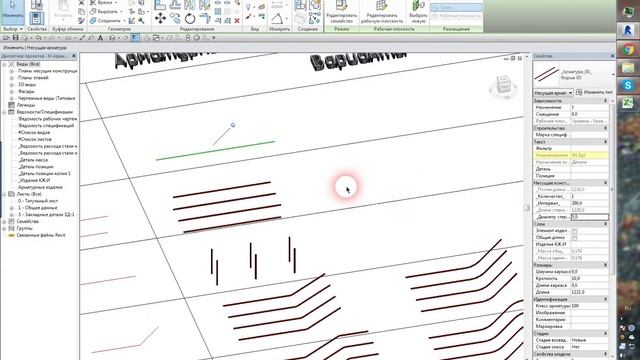This screenshot has height=360, width=640.
Task: Open the Свойства properties palette icon
Action: point(36,18)
